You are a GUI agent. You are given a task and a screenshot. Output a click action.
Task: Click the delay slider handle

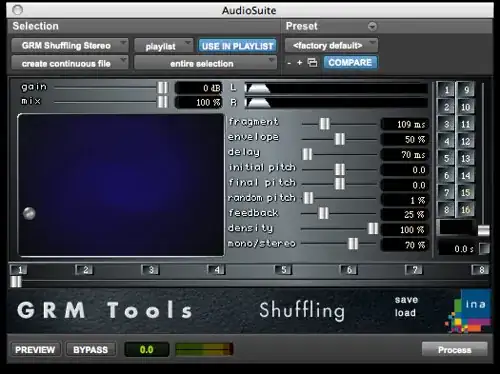[x=307, y=154]
